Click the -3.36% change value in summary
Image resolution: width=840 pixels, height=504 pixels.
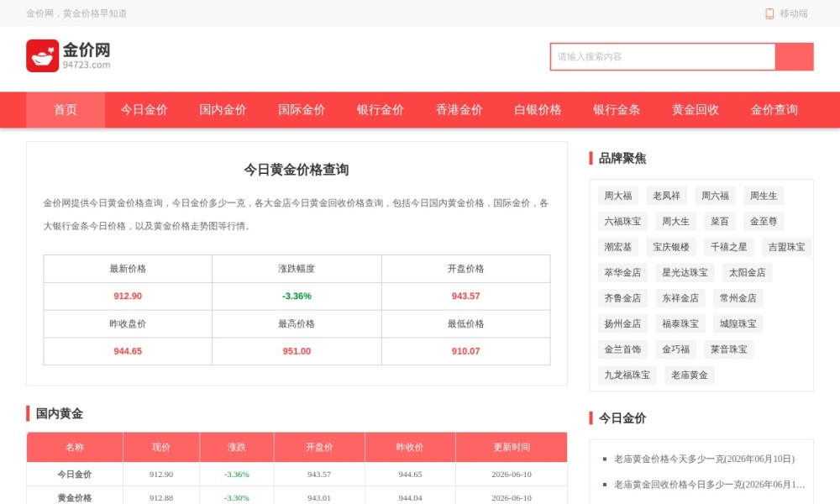[297, 297]
